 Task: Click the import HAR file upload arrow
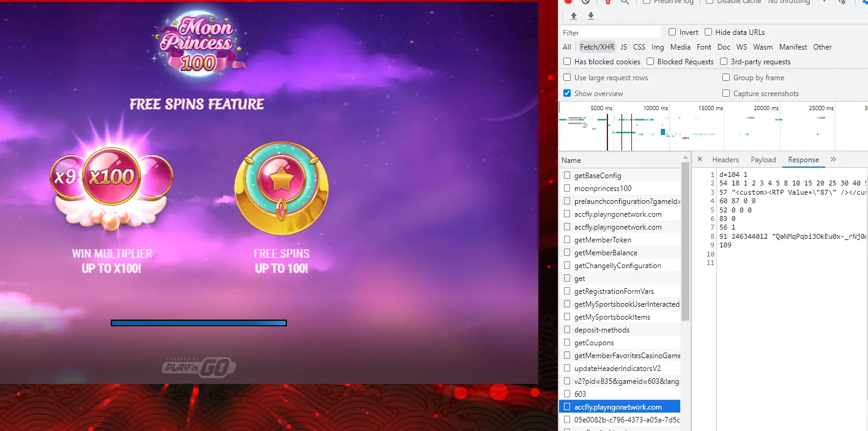point(574,16)
